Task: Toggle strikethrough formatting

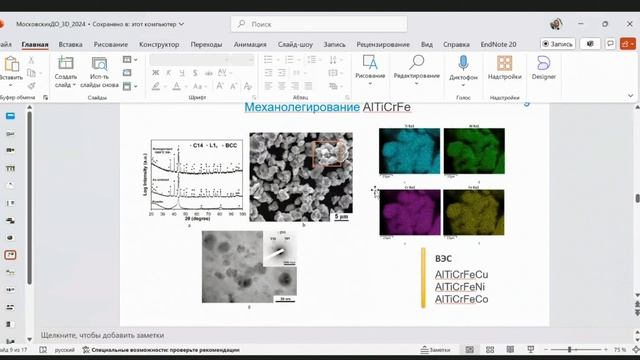Action: (209, 73)
